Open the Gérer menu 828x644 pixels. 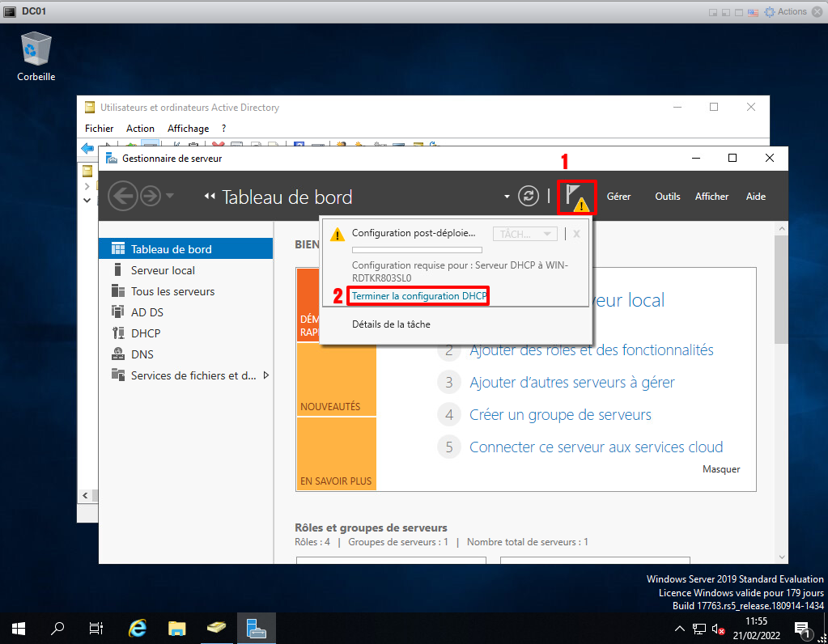coord(618,197)
